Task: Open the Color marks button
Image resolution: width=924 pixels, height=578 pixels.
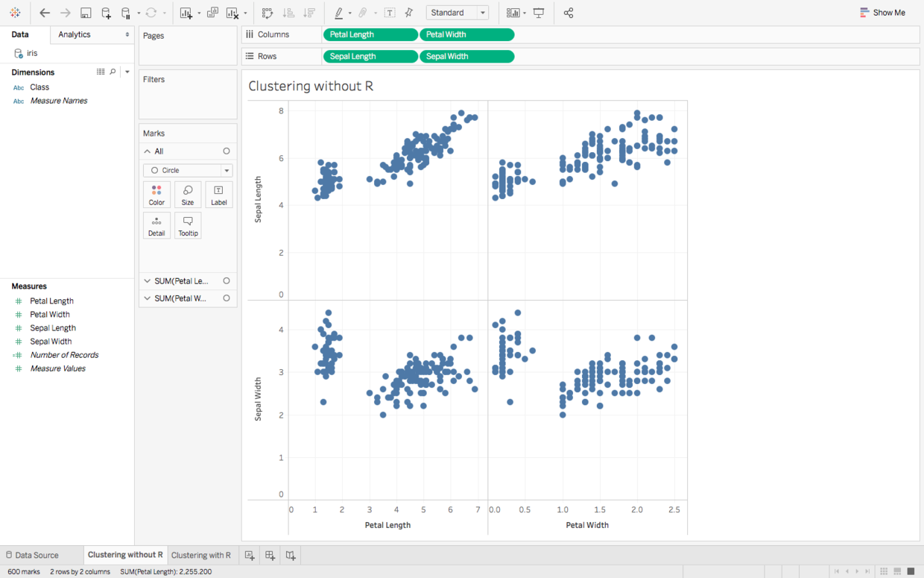Action: [x=156, y=195]
